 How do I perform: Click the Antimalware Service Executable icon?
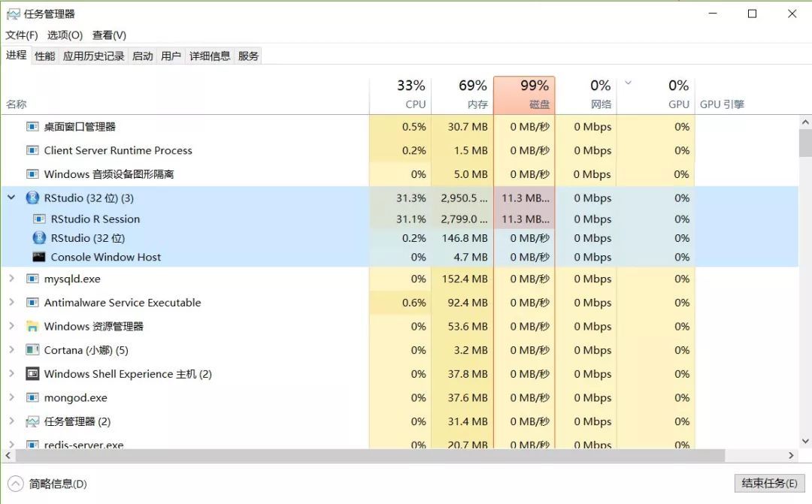[x=32, y=303]
